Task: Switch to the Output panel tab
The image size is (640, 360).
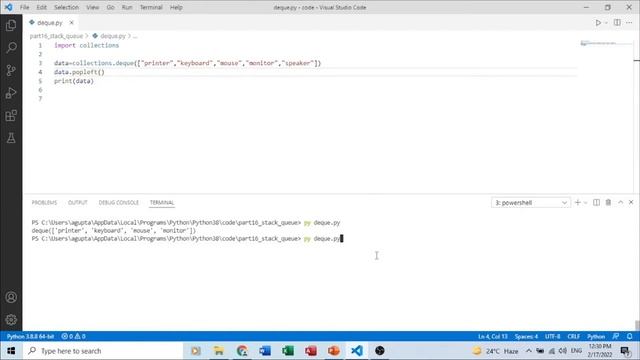Action: coord(78,203)
